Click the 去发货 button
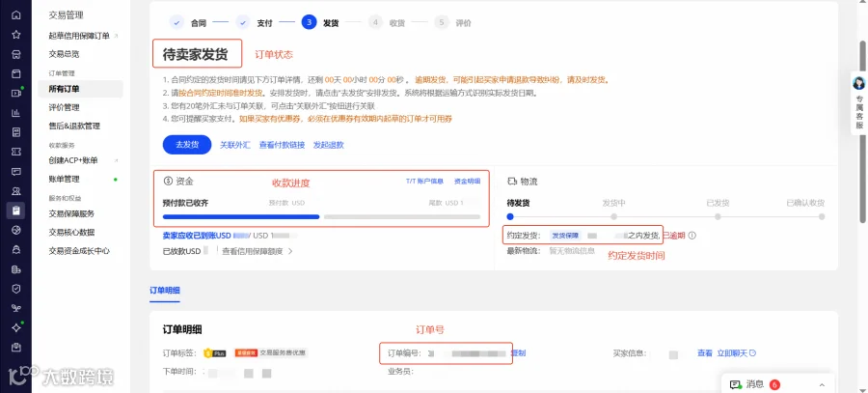This screenshot has height=393, width=868. tap(187, 145)
